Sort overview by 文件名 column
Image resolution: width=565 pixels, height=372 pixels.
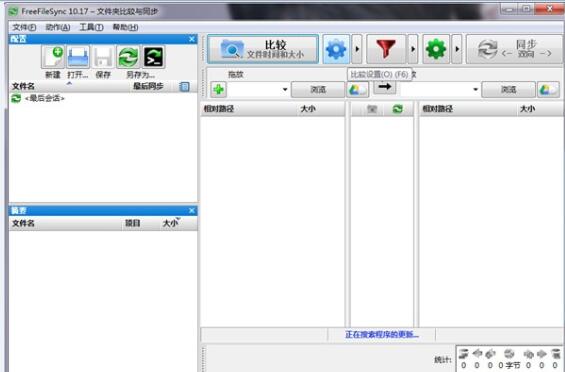click(x=65, y=223)
